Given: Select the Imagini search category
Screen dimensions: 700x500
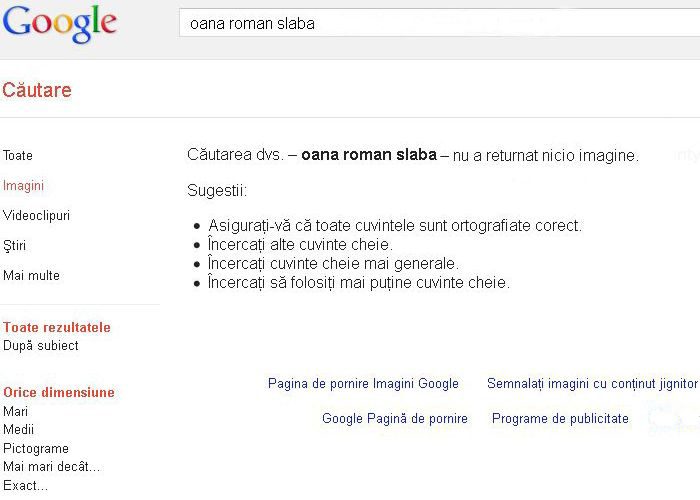Looking at the screenshot, I should [23, 186].
